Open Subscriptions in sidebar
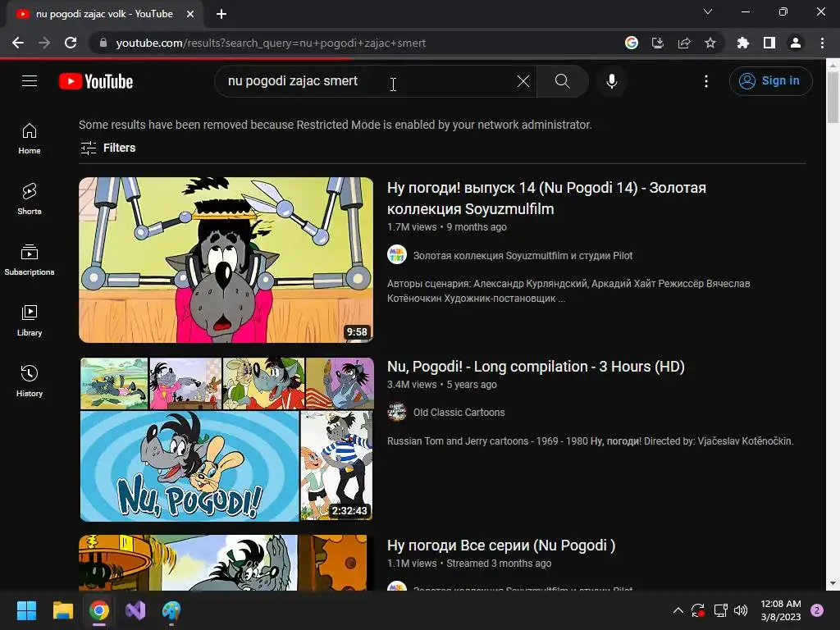The width and height of the screenshot is (840, 630). (x=30, y=259)
